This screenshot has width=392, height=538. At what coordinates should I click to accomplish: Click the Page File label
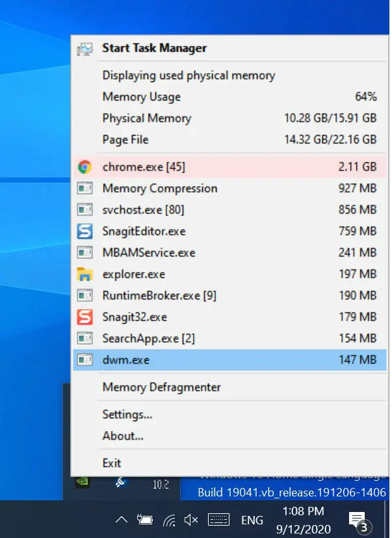[125, 140]
